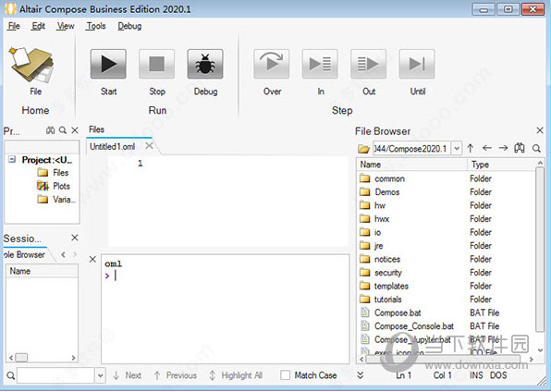This screenshot has height=392, width=551.
Task: Navigate back in File Browser
Action: coord(486,148)
